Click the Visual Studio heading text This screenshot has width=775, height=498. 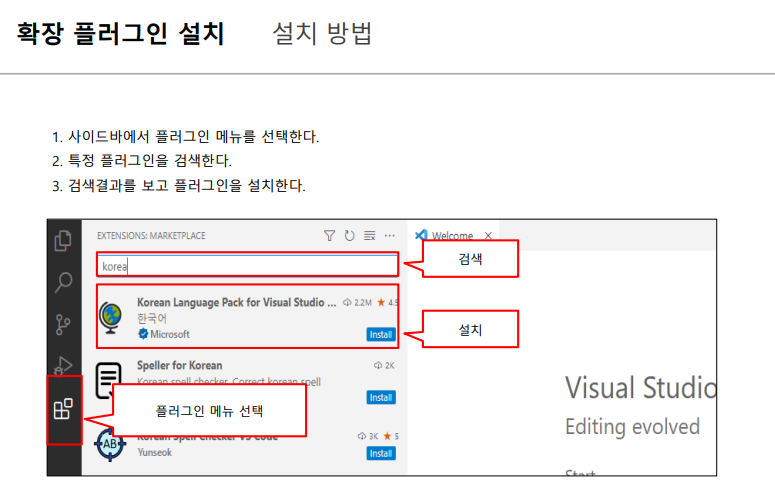tap(641, 388)
